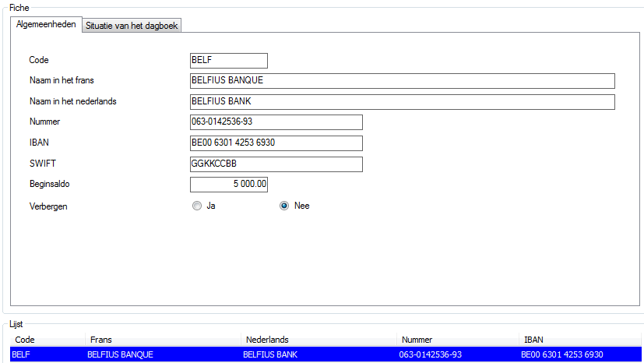This screenshot has width=644, height=363.
Task: Click the Beginsaldo field showing 5 000.00
Action: click(x=229, y=185)
